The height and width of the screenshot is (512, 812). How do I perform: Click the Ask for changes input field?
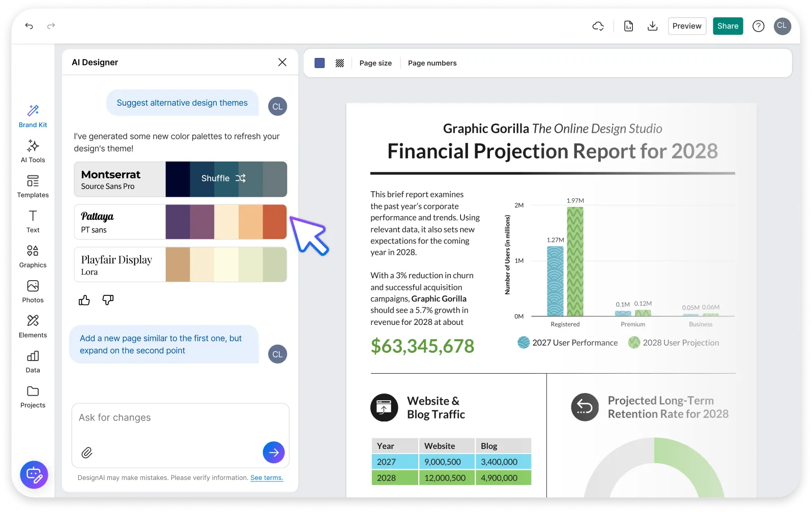(x=181, y=435)
